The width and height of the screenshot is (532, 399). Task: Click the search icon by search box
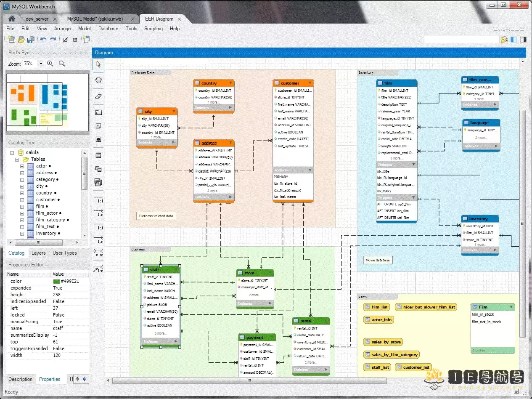pos(504,40)
